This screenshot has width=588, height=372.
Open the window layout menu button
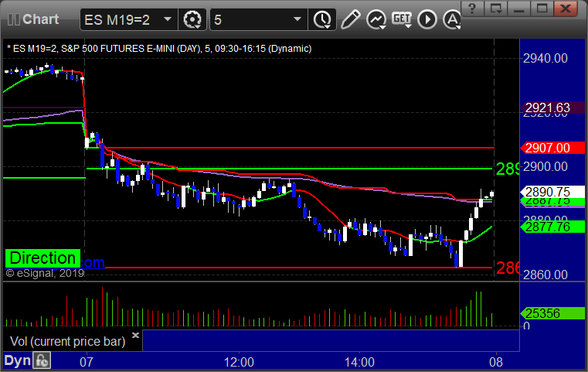(x=495, y=9)
